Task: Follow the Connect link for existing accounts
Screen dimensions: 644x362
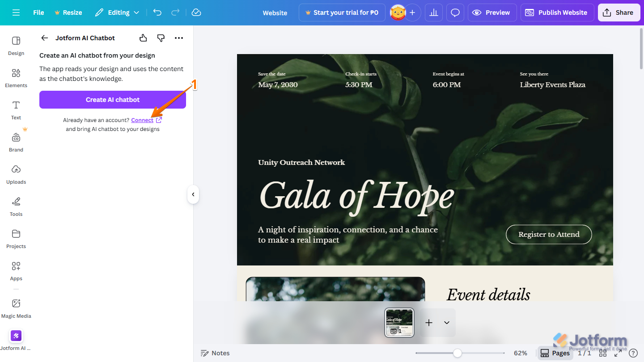Action: 142,120
